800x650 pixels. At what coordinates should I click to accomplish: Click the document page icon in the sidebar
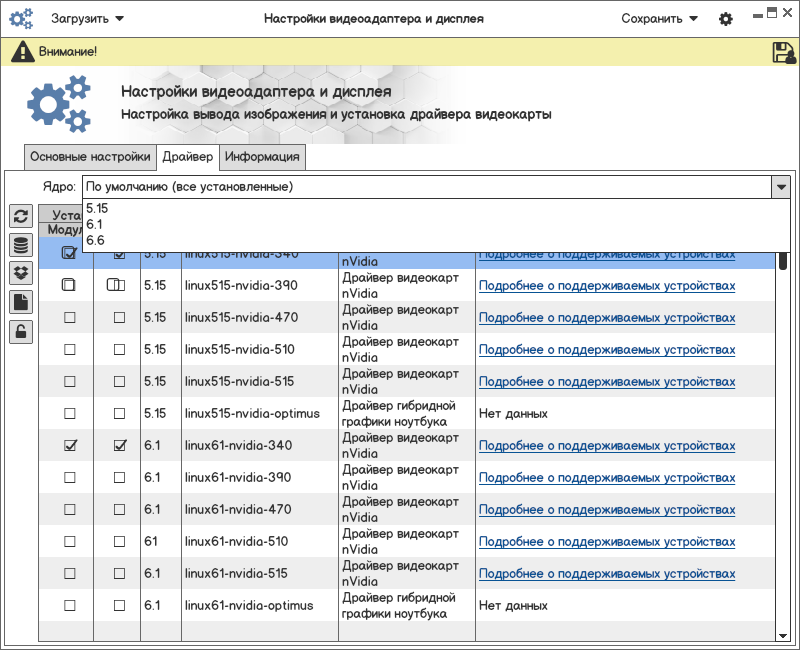[x=20, y=302]
